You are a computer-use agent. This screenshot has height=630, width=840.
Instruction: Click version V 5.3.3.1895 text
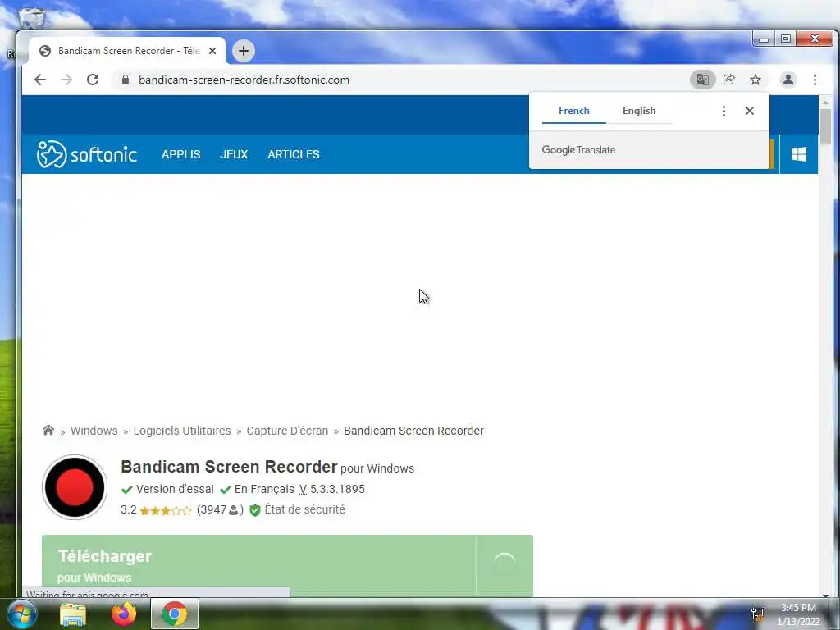point(331,489)
